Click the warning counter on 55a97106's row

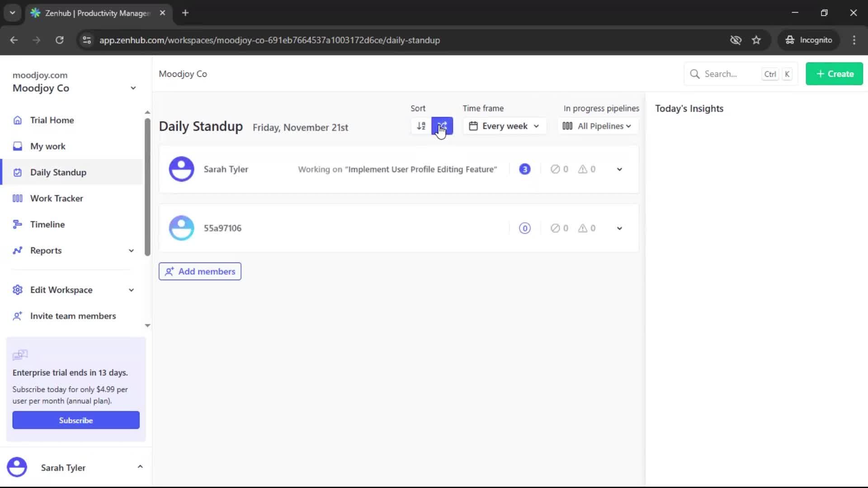tap(586, 228)
